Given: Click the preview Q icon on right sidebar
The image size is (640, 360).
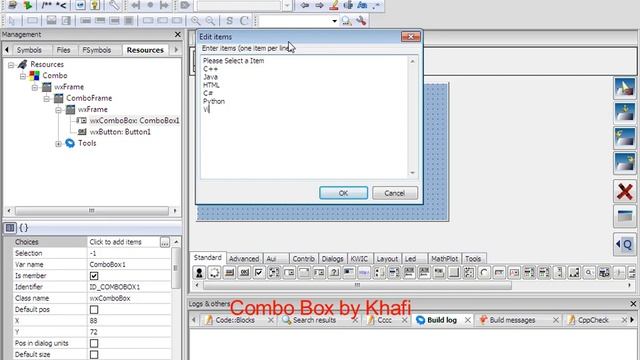Looking at the screenshot, I should pyautogui.click(x=625, y=244).
